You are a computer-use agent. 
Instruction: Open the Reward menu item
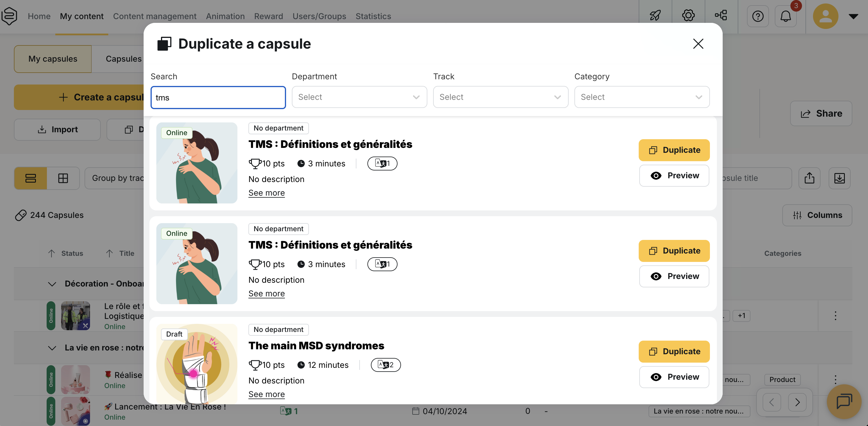268,16
